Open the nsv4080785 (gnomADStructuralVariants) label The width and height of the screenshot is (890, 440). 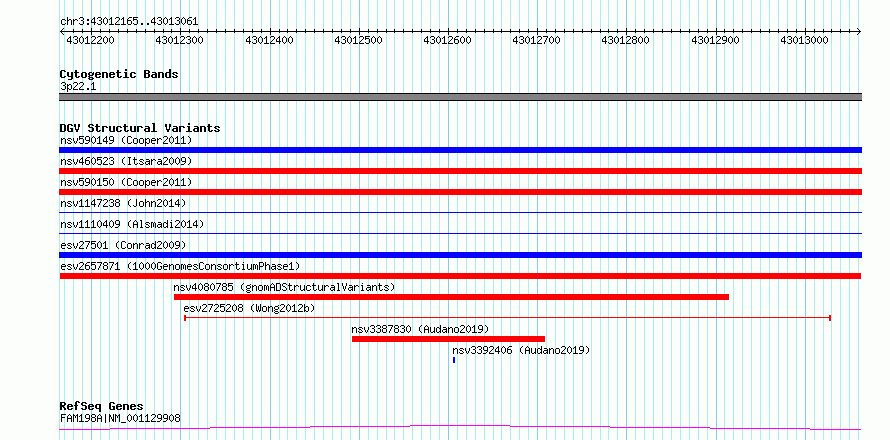click(284, 287)
